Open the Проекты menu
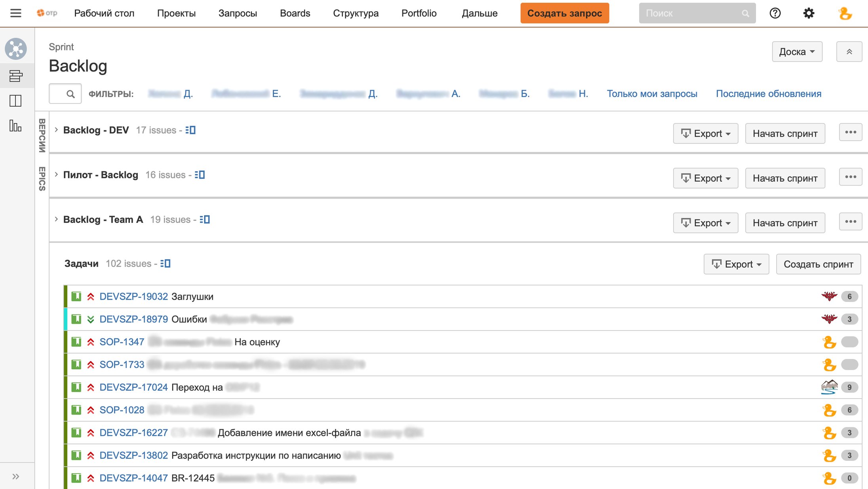 [x=176, y=13]
